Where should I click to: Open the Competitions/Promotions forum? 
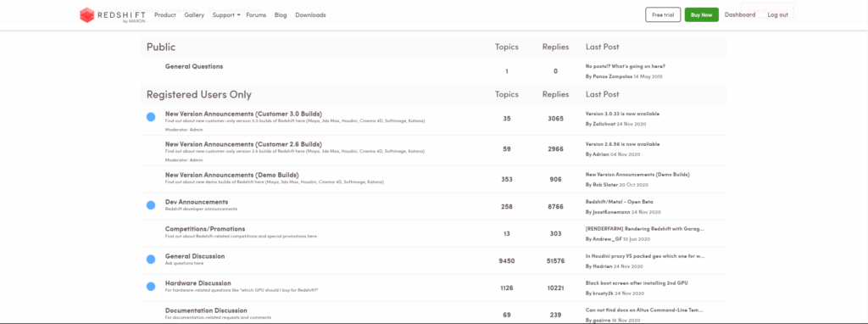(x=205, y=229)
